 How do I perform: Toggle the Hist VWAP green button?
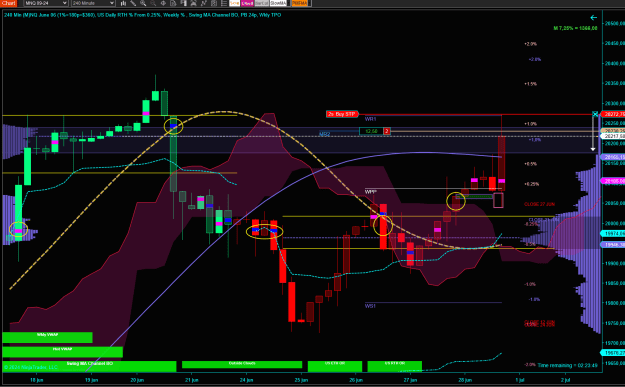point(63,352)
